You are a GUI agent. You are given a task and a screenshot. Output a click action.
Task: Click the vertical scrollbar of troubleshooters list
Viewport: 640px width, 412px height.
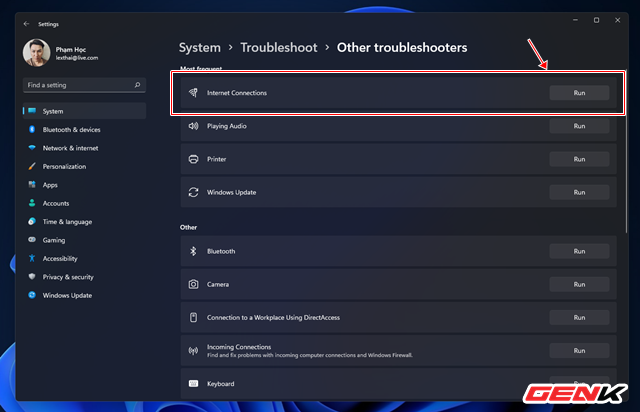coord(626,153)
